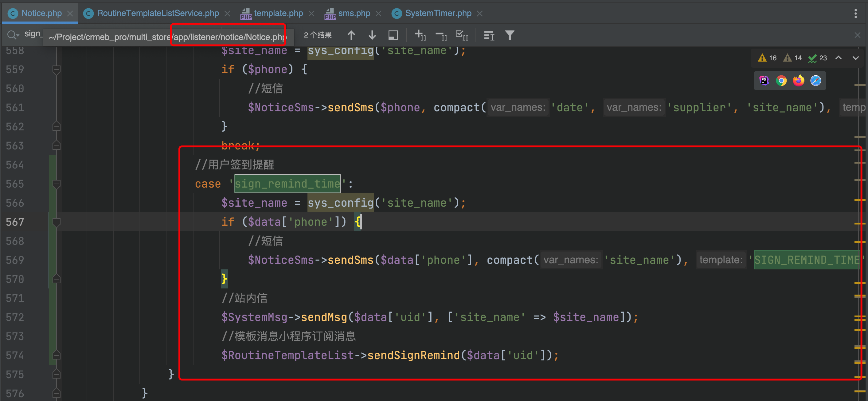Toggle fold end marker at line 570
The image size is (868, 401).
(x=56, y=279)
